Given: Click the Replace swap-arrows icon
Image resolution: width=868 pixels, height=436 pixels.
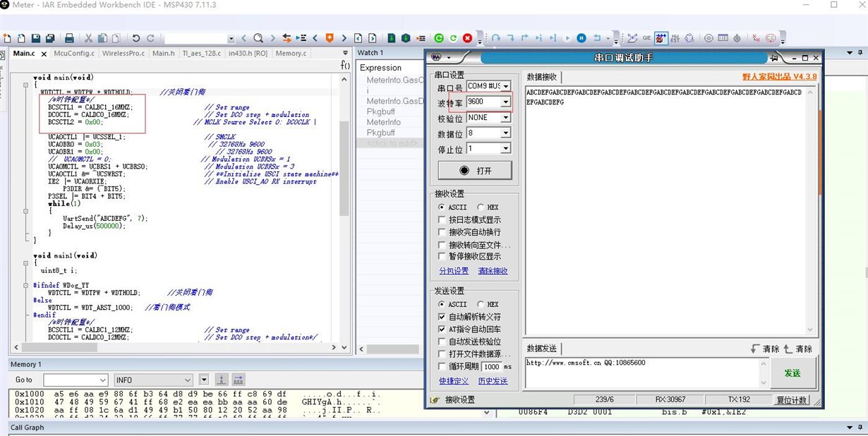Looking at the screenshot, I should tap(287, 38).
